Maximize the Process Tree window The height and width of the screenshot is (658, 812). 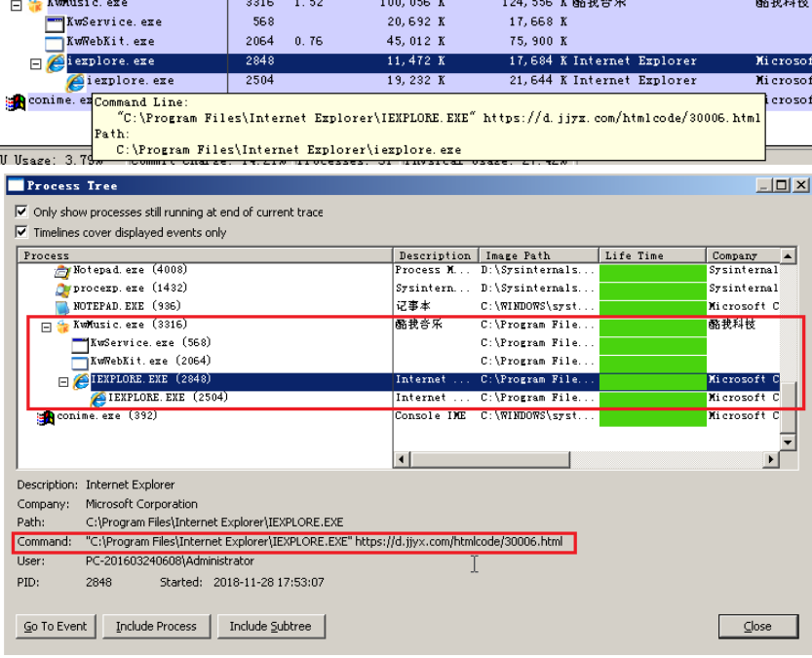tap(782, 185)
